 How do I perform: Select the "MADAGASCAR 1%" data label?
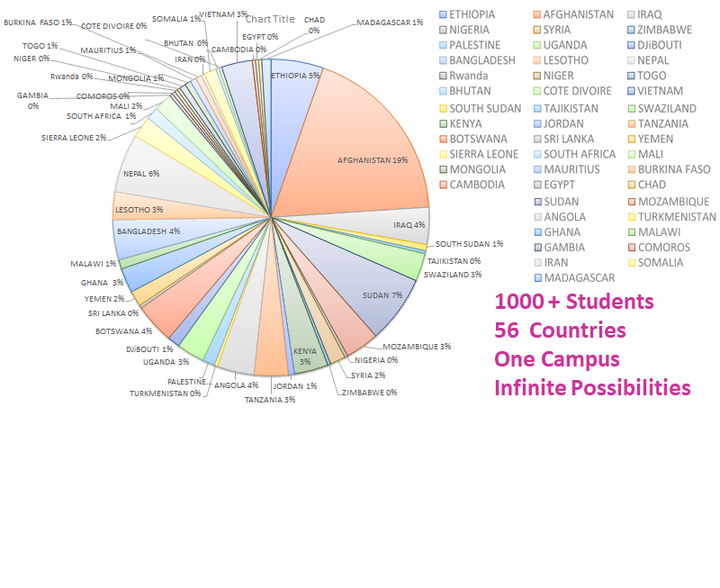(x=390, y=23)
